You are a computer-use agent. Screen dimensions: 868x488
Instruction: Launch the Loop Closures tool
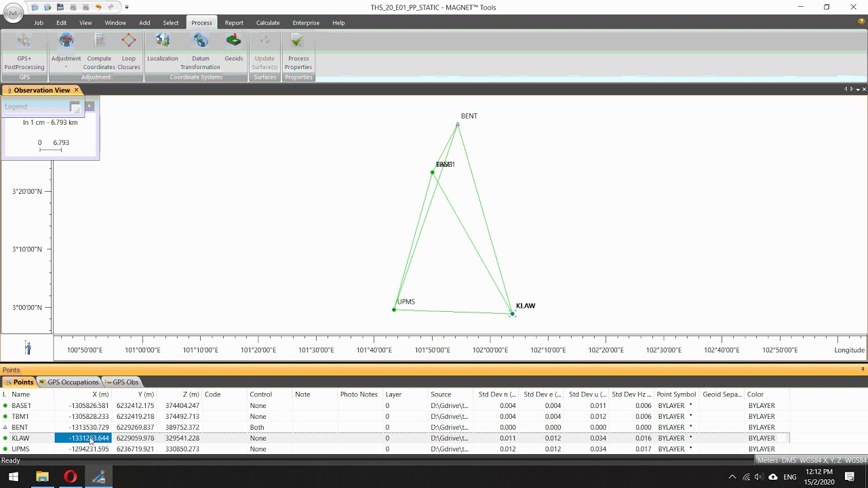pos(129,52)
